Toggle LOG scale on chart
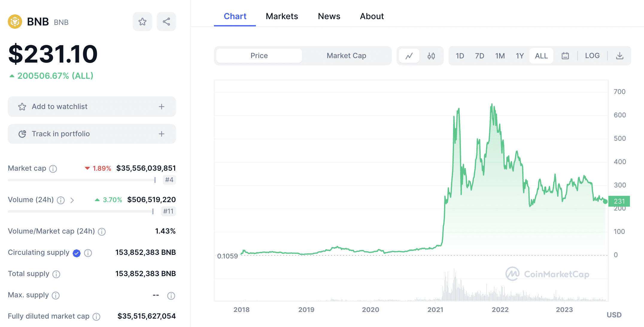644x327 pixels. (x=592, y=56)
